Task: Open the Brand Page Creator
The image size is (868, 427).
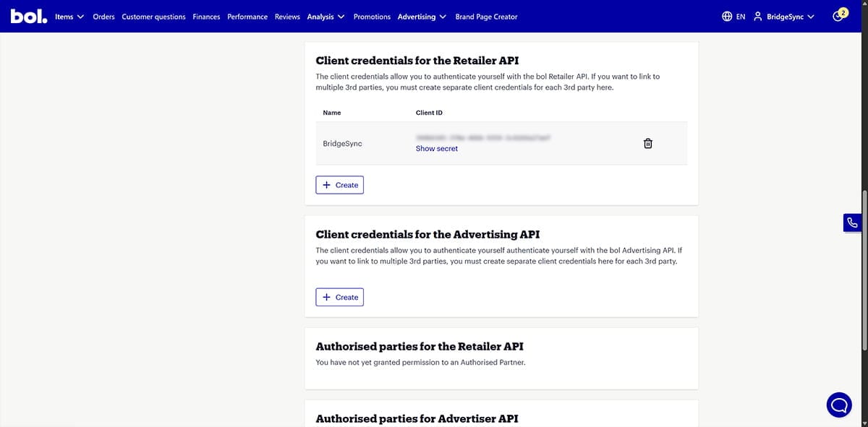Action: (486, 16)
